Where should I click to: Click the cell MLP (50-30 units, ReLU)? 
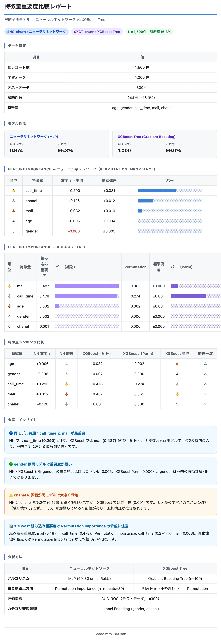pyautogui.click(x=90, y=579)
